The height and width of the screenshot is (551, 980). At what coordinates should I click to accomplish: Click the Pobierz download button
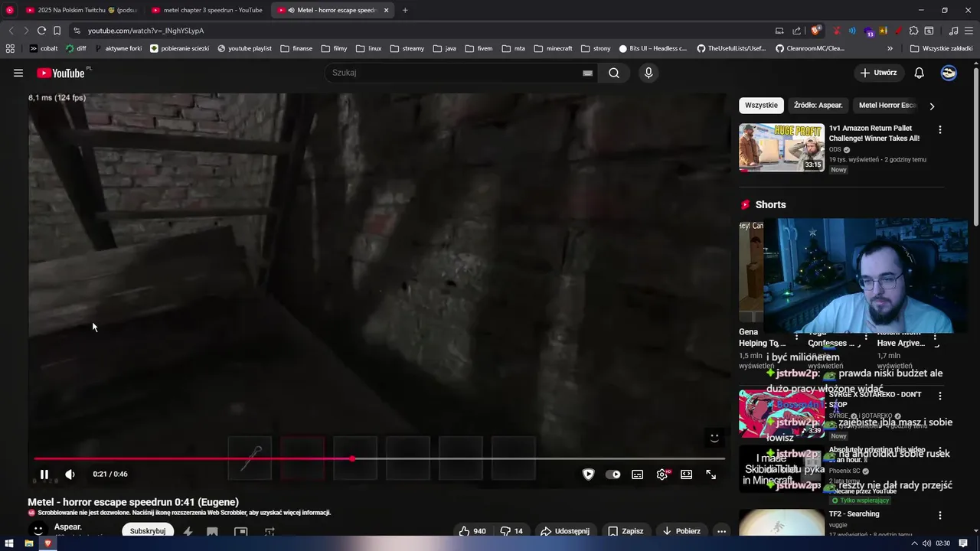click(681, 531)
